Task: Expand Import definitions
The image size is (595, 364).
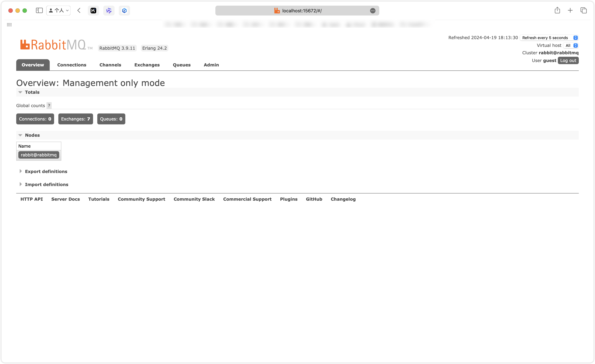Action: click(x=46, y=184)
